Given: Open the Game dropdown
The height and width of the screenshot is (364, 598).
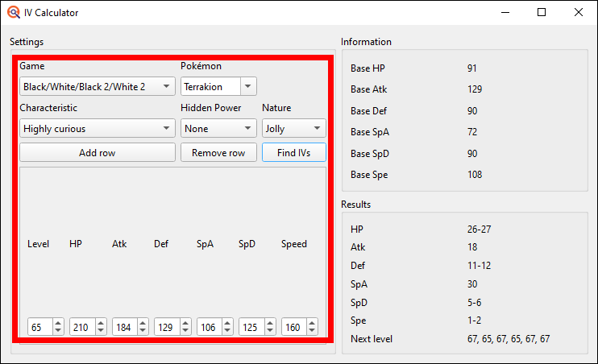Looking at the screenshot, I should tap(97, 86).
